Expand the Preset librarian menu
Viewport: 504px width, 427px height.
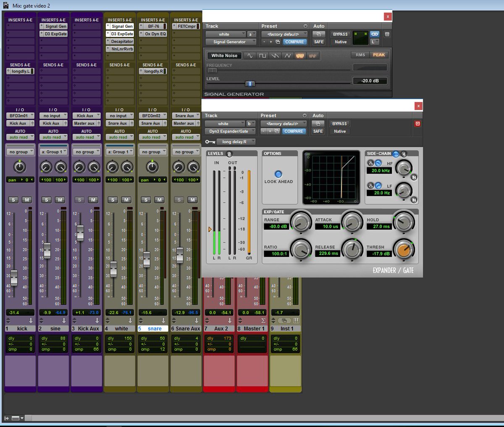coord(304,115)
